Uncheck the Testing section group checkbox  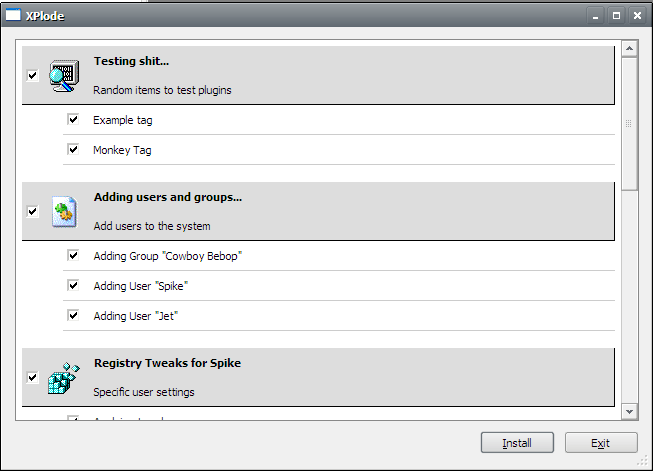click(x=32, y=76)
